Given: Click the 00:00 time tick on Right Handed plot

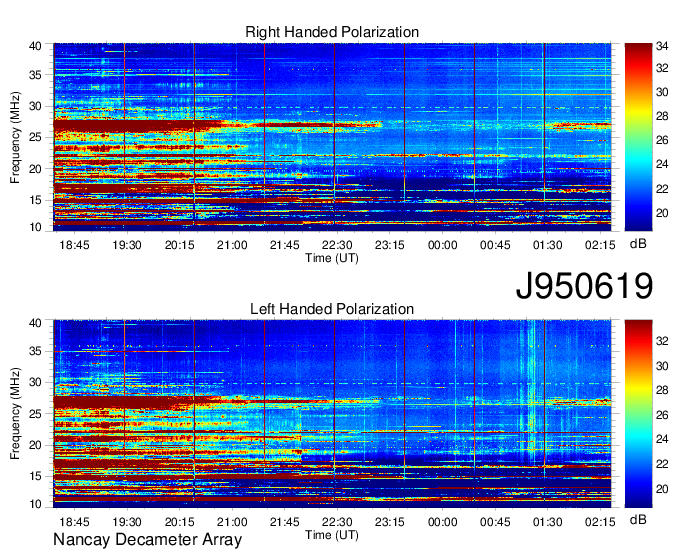Looking at the screenshot, I should click(442, 245).
